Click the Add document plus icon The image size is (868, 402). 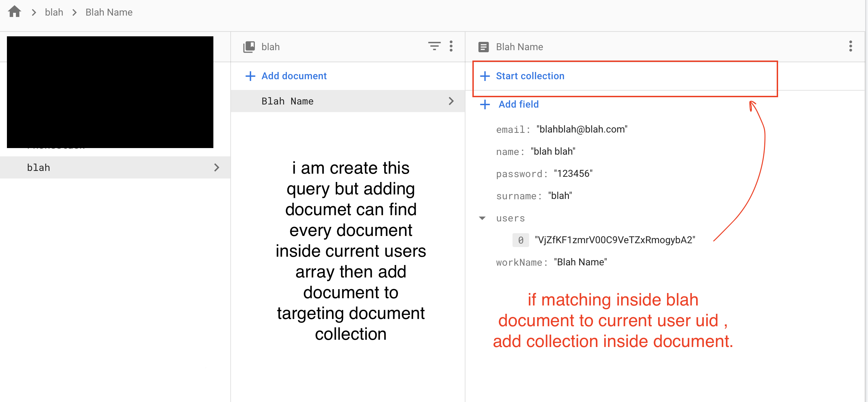tap(250, 76)
